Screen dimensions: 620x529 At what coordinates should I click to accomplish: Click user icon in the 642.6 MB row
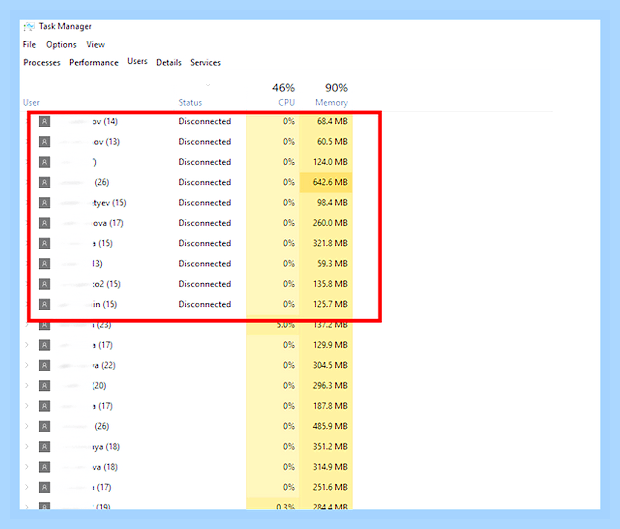pyautogui.click(x=45, y=182)
